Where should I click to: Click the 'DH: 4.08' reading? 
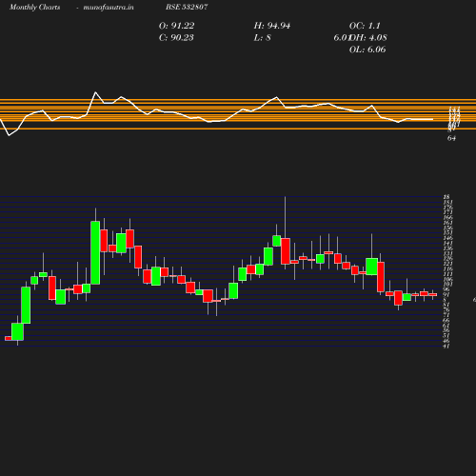pos(368,38)
